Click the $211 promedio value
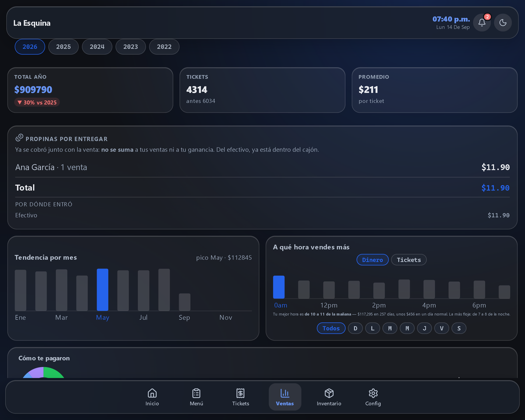 [x=368, y=90]
